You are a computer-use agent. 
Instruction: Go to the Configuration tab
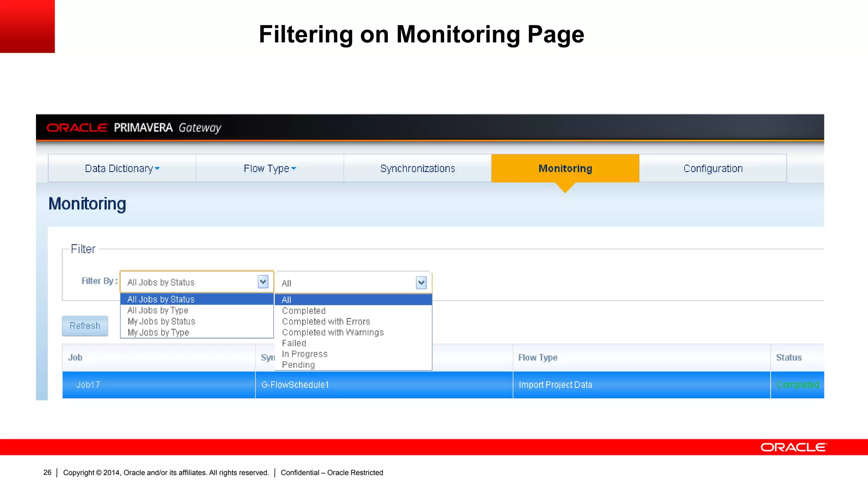click(x=713, y=168)
